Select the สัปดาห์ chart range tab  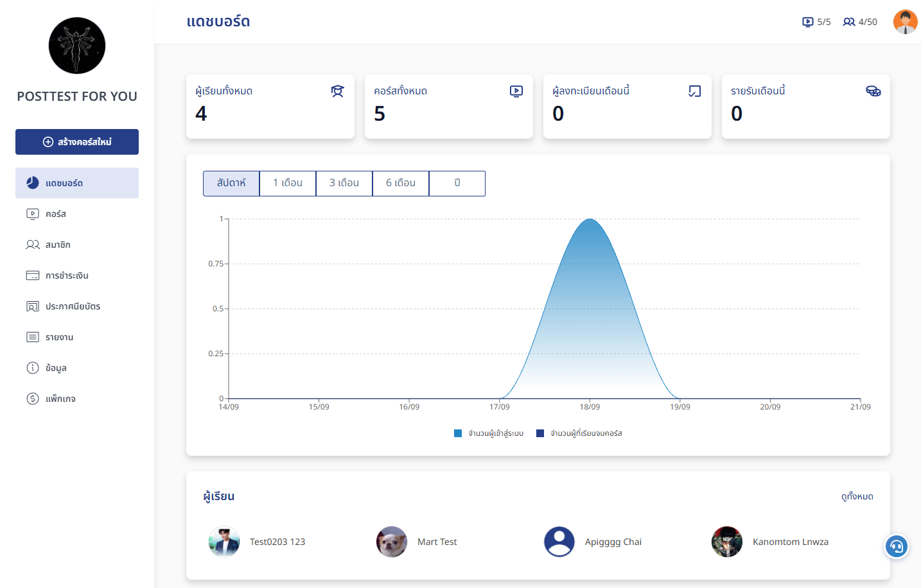(x=231, y=184)
